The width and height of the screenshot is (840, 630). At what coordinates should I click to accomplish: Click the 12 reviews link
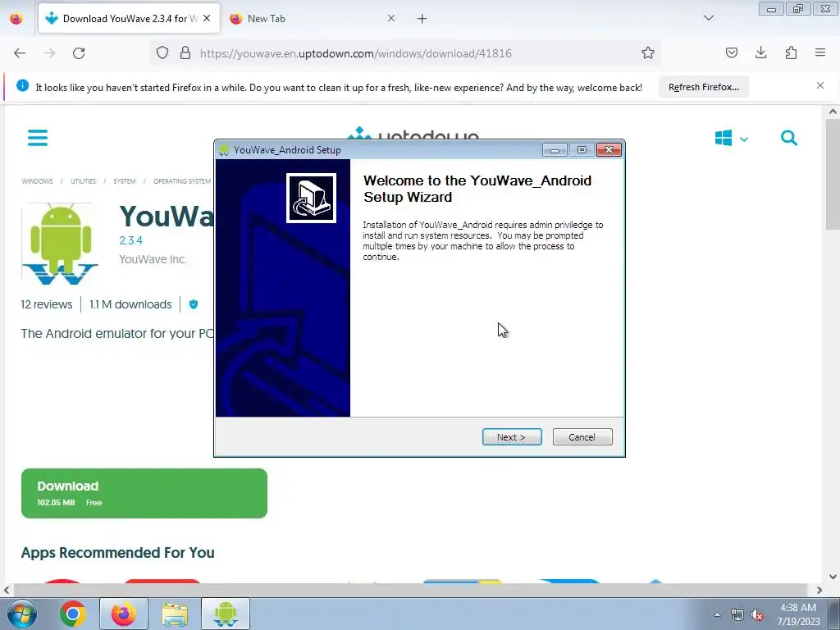pos(47,304)
